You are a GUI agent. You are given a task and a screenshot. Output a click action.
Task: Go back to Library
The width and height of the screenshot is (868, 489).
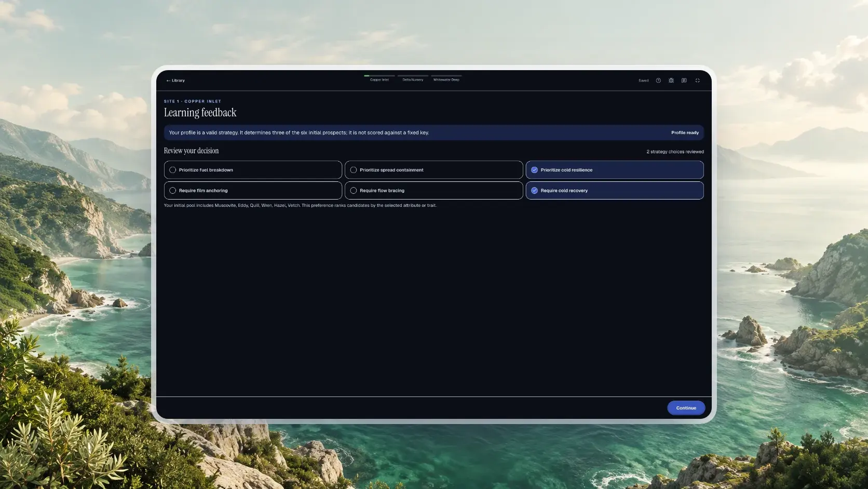tap(175, 81)
